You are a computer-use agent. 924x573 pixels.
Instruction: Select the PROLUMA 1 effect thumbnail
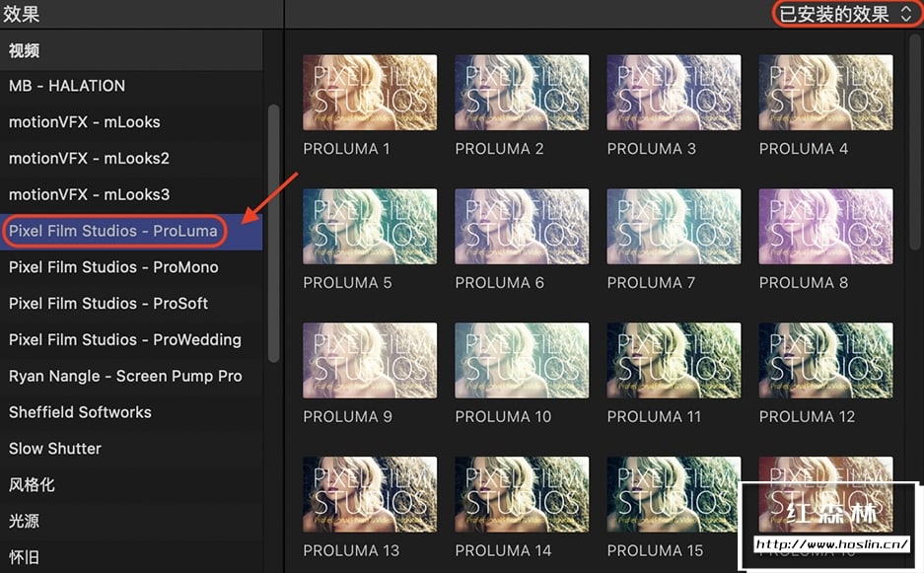tap(370, 93)
